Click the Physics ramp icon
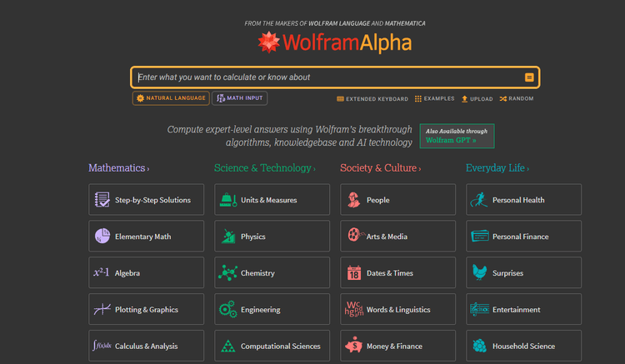625x364 pixels. pos(228,237)
